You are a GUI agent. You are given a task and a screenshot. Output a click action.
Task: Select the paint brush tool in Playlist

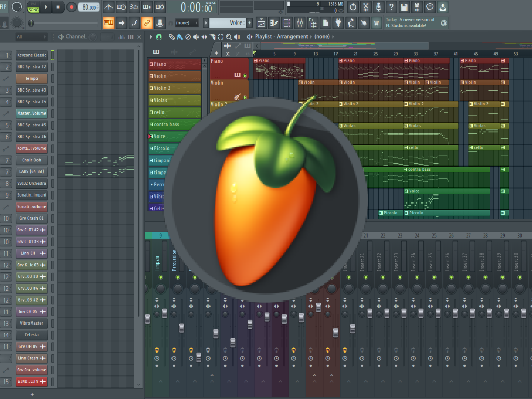[x=180, y=37]
